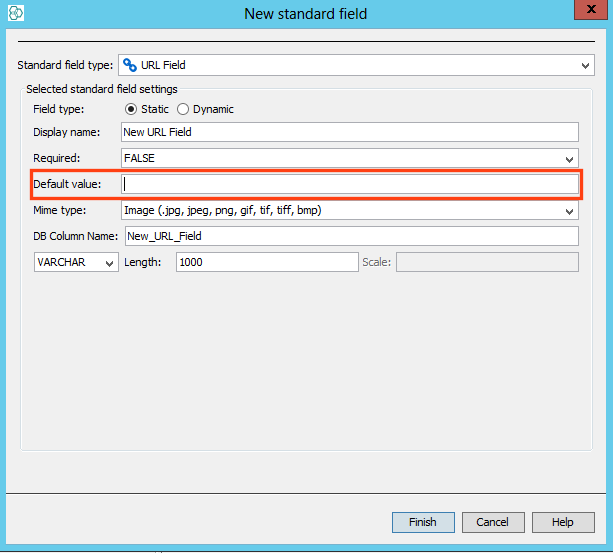Select the Static field type radio button
The height and width of the screenshot is (553, 613).
[x=131, y=109]
